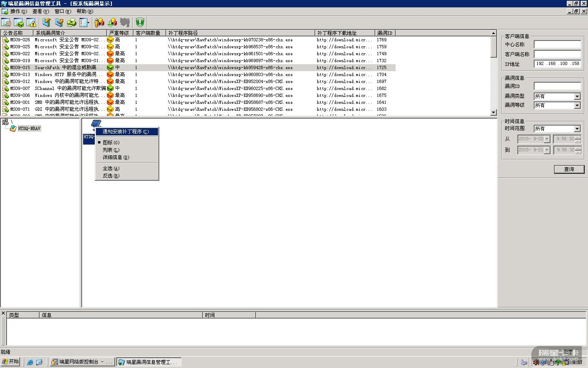The image size is (588, 368).
Task: Click the toolbar icon showing a window with green box
Action: pyautogui.click(x=19, y=22)
